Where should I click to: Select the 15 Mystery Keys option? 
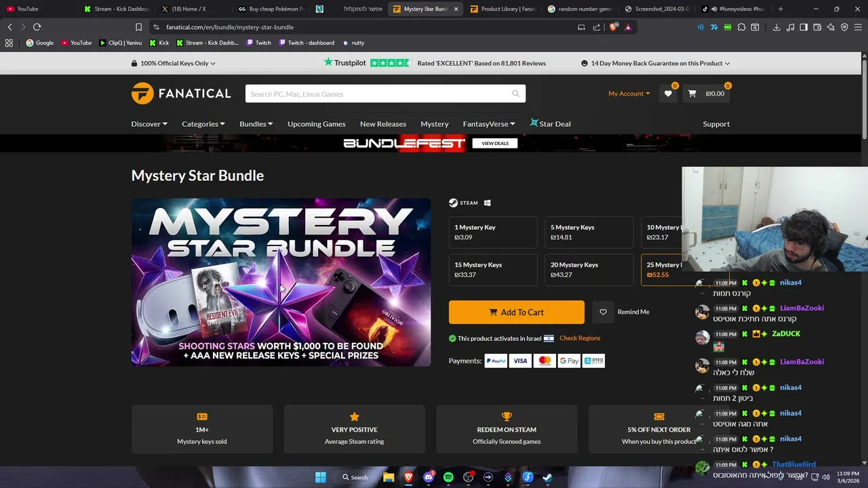(x=493, y=270)
